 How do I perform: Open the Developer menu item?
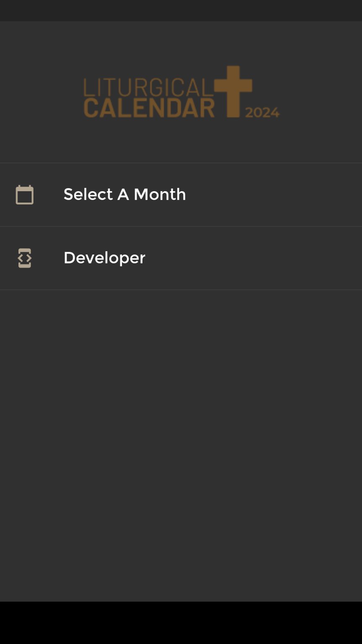[104, 258]
